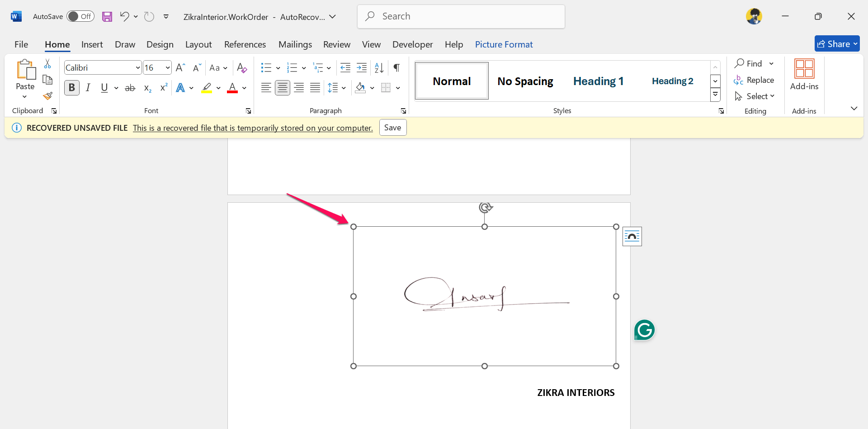Toggle Italic formatting

(x=88, y=88)
